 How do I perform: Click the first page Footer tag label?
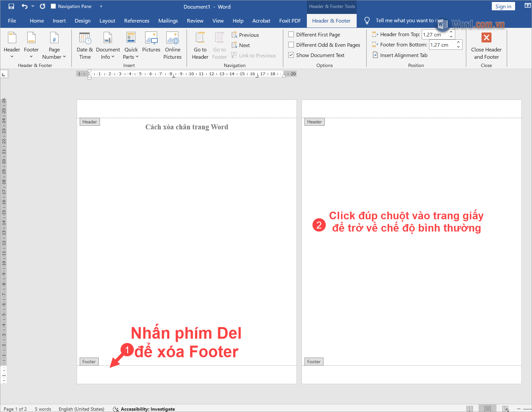click(89, 362)
